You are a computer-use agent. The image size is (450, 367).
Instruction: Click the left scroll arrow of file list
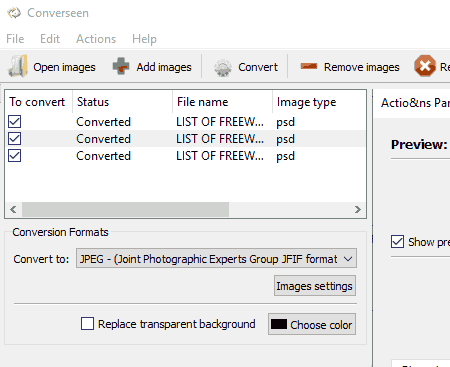pyautogui.click(x=13, y=209)
